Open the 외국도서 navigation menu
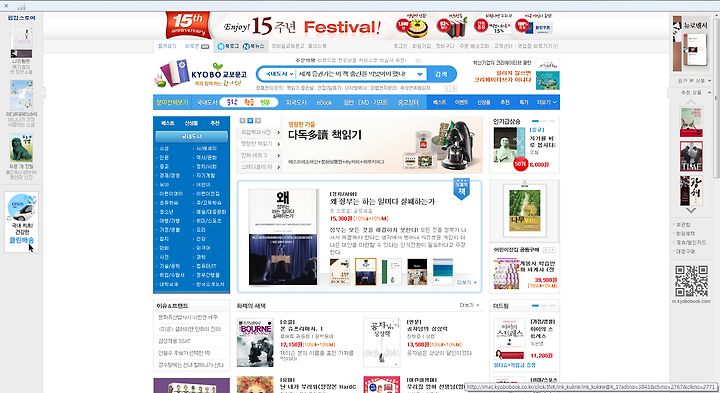The height and width of the screenshot is (393, 720). coord(296,102)
